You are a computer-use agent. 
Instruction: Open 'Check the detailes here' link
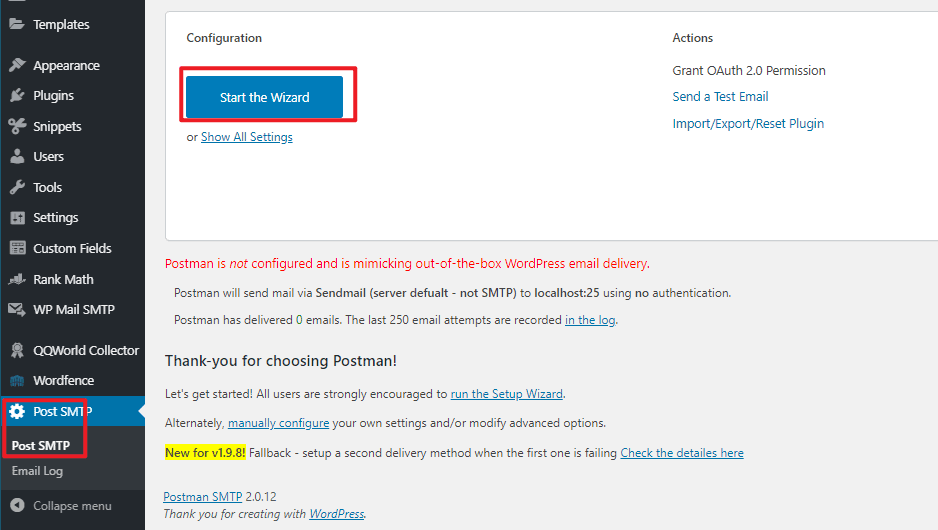coord(682,453)
